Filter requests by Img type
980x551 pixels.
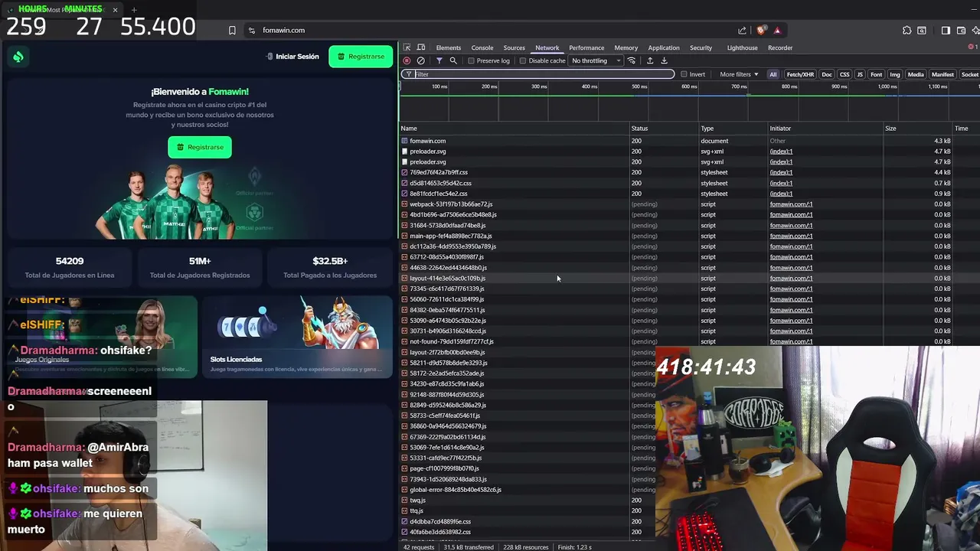coord(895,74)
